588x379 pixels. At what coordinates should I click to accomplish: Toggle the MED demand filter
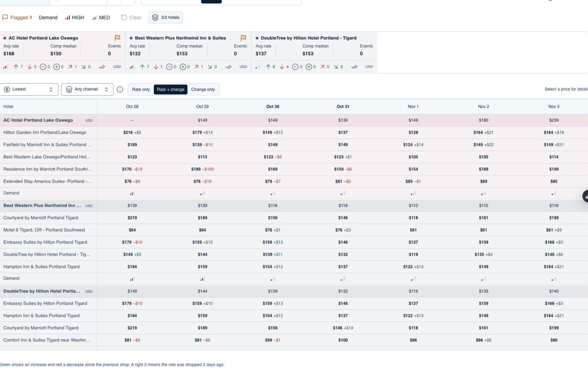[x=101, y=18]
